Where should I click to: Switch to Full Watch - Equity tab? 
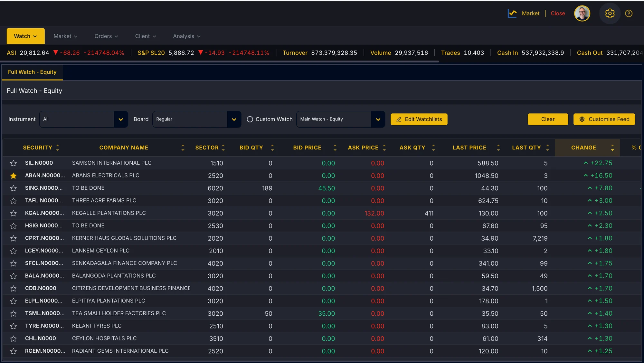32,72
